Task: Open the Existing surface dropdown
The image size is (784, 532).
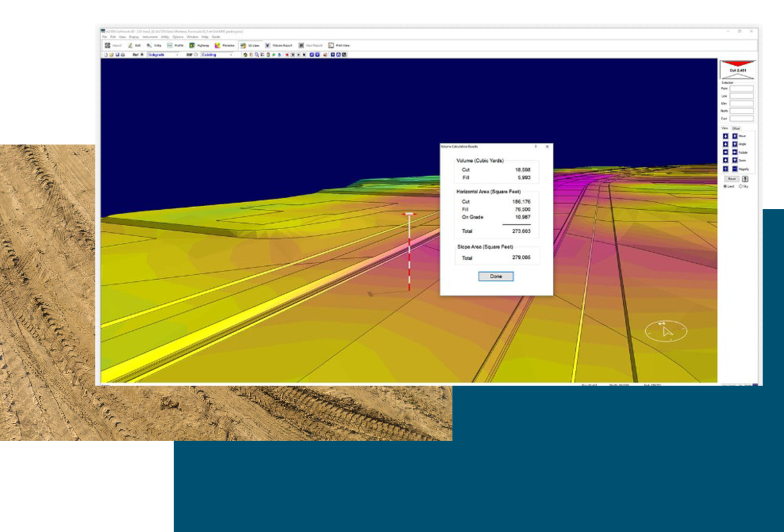Action: tap(231, 54)
